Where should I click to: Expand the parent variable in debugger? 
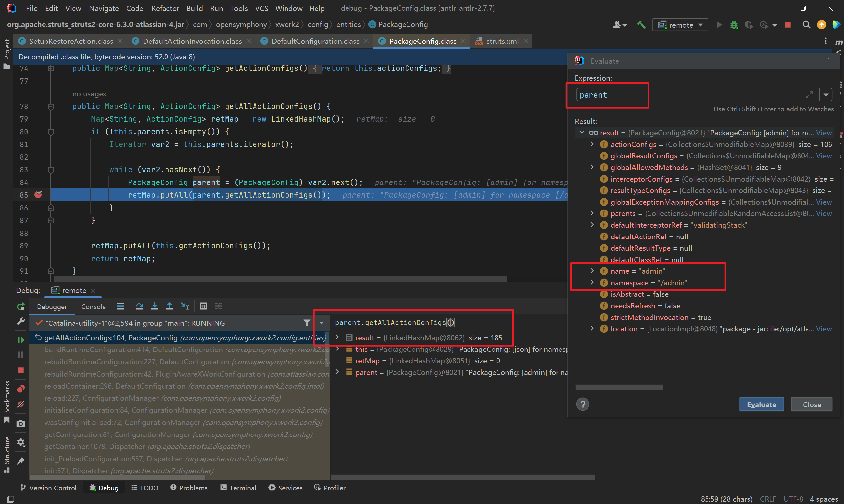337,372
